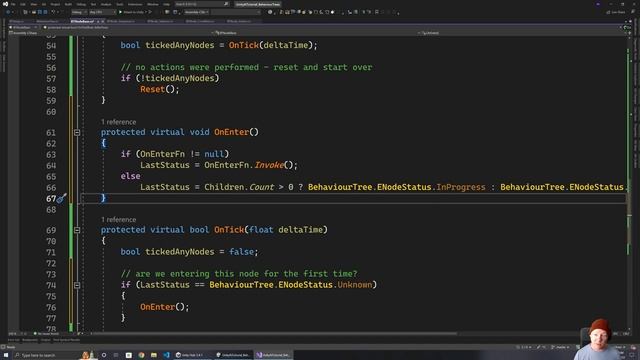Screen dimensions: 640x360
Task: Click the Task View taskbar icon
Action: pos(116,355)
